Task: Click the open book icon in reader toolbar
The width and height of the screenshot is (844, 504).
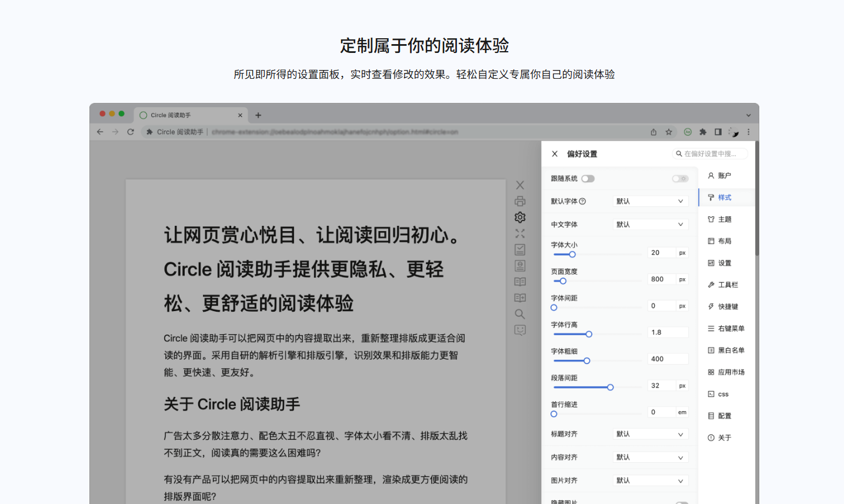Action: tap(520, 282)
